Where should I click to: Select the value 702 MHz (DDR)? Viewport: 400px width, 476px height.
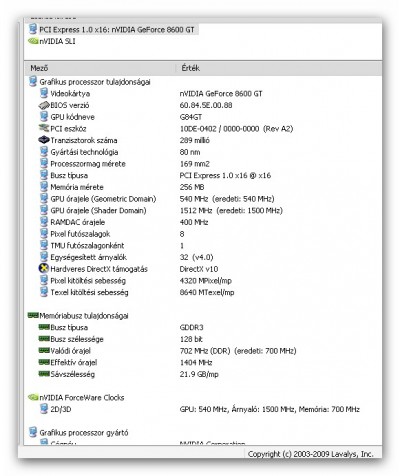coord(205,351)
